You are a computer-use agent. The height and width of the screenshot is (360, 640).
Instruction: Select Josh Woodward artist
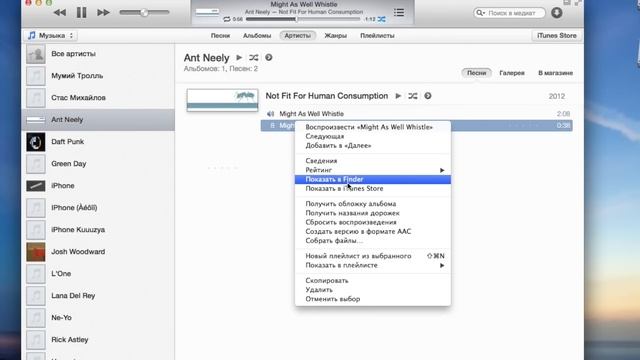[98, 252]
